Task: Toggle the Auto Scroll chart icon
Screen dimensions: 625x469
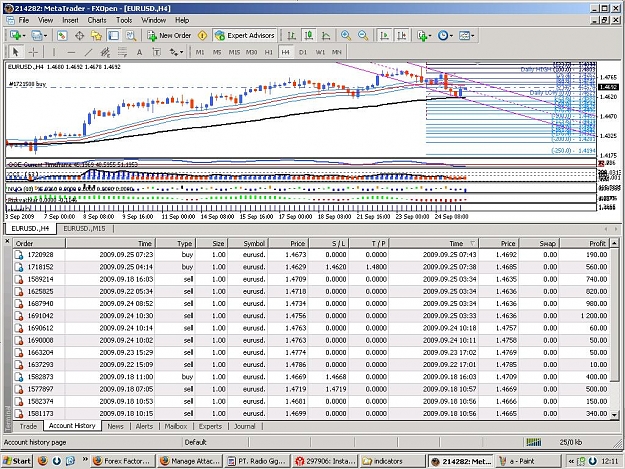Action: pos(384,36)
